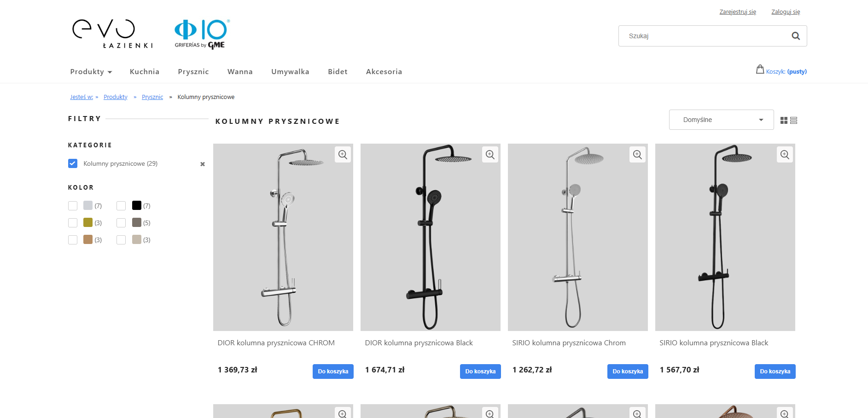Zoom DIOR CHROM product image
Screen dimensions: 868x418
tap(343, 155)
